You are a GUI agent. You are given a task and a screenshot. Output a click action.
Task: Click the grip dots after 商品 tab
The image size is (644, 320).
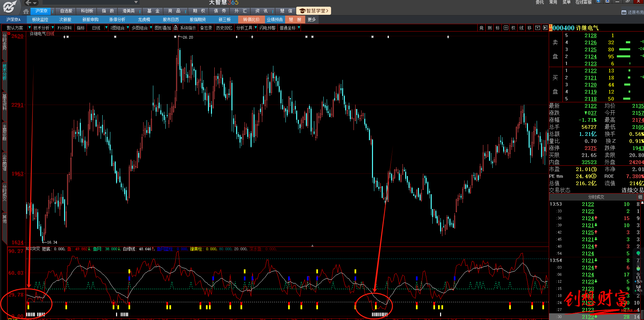pos(185,11)
